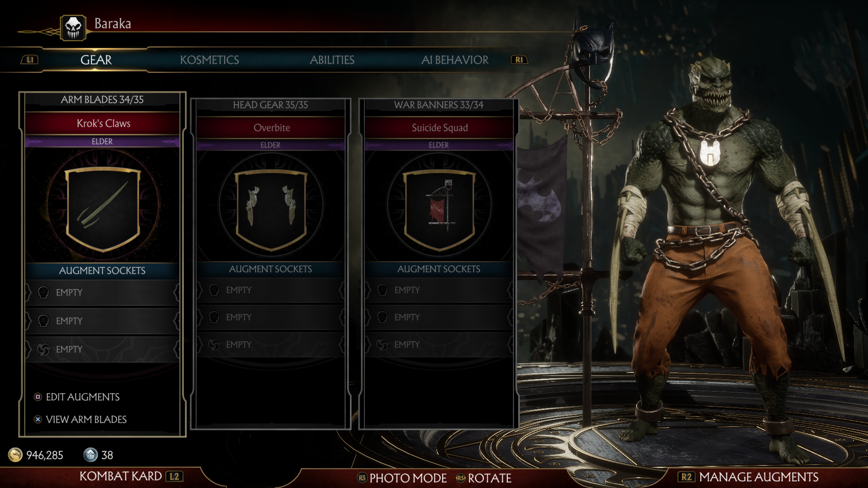Click the gold koins currency icon
Screen dimensions: 868x488
click(15, 455)
